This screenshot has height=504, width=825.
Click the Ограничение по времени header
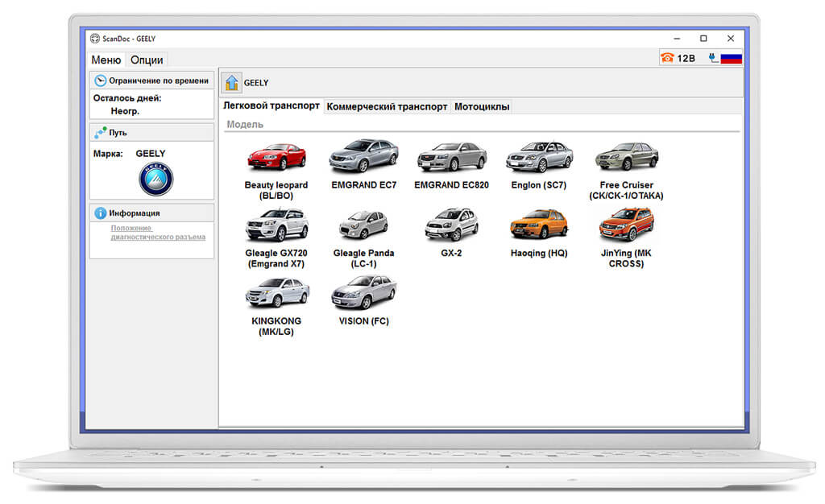click(x=159, y=81)
